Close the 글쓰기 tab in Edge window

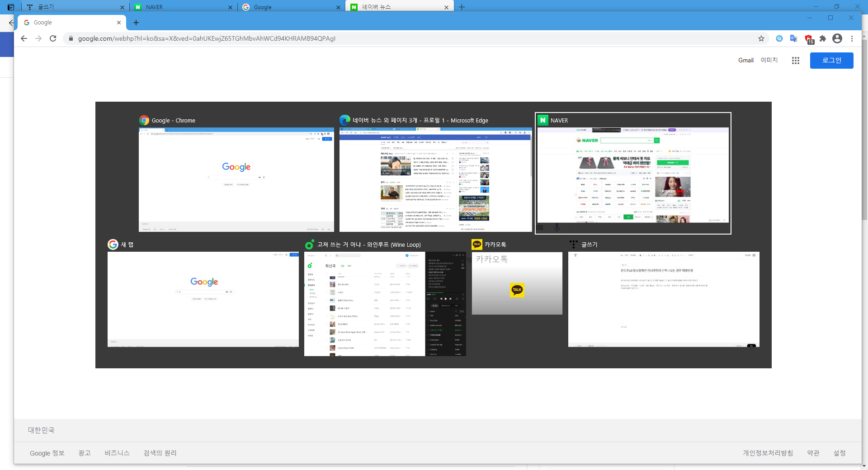point(122,7)
